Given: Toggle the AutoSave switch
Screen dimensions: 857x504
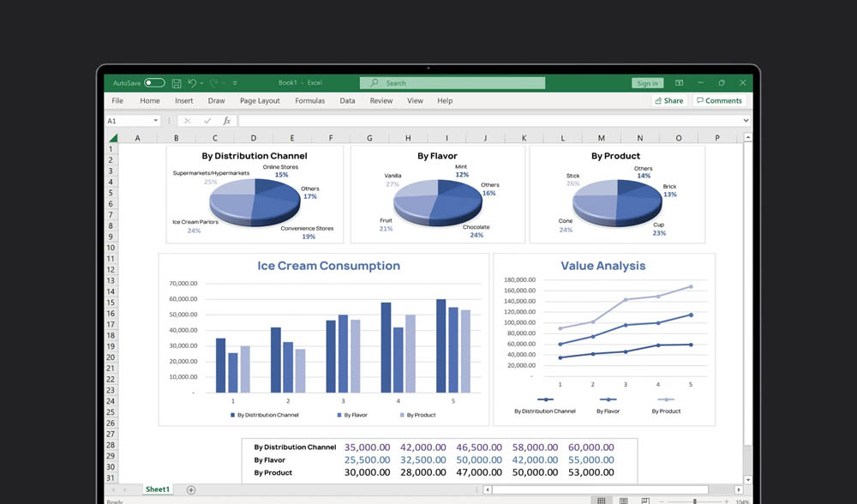Looking at the screenshot, I should 154,83.
